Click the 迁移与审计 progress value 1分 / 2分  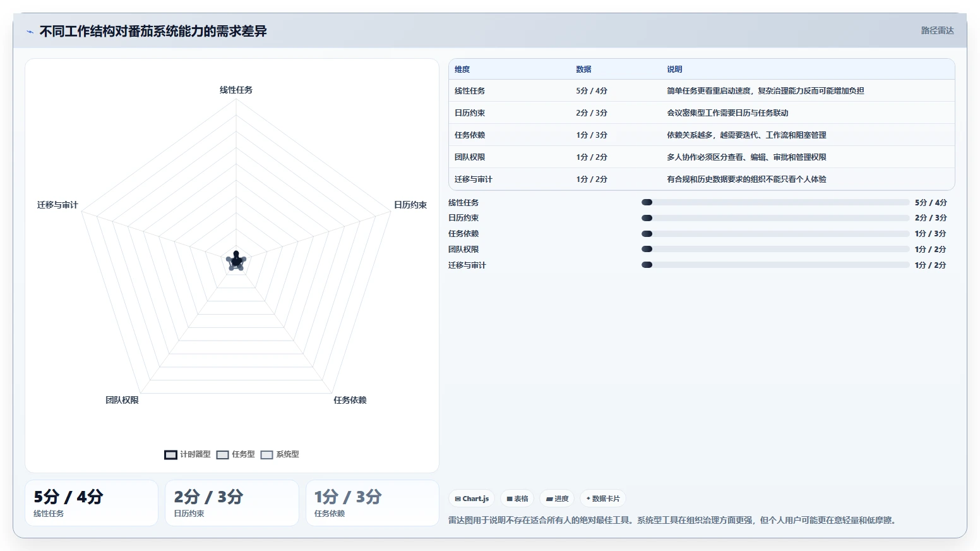pyautogui.click(x=930, y=265)
